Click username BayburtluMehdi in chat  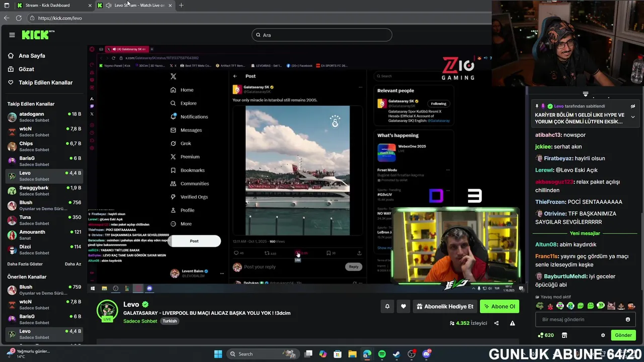tap(566, 277)
